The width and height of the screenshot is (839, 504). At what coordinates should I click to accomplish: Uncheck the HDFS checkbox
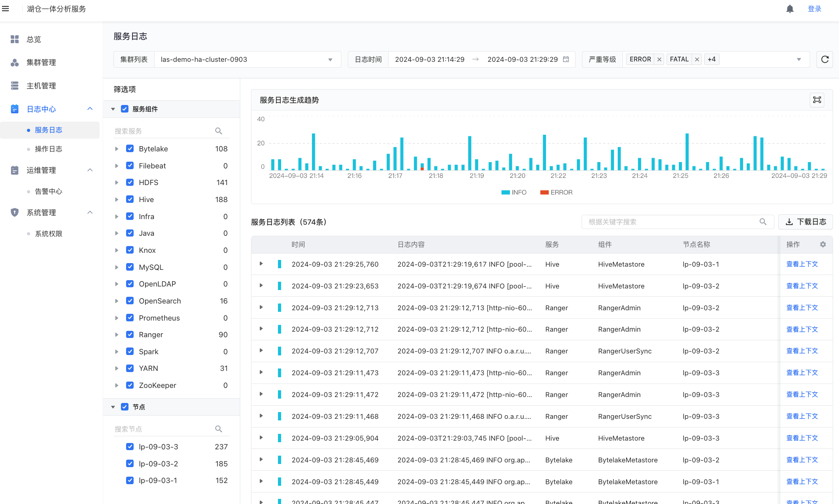click(130, 182)
